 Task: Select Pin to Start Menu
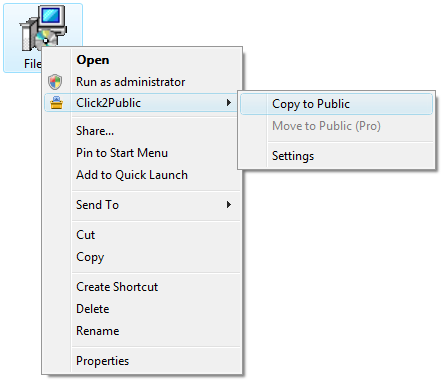pyautogui.click(x=122, y=153)
